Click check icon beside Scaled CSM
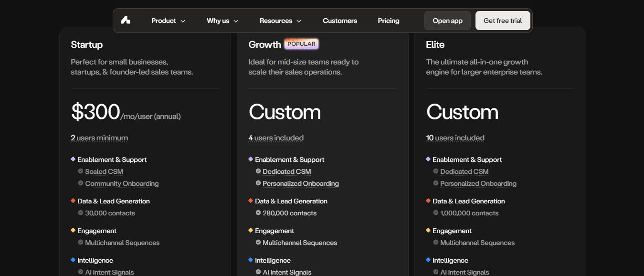This screenshot has width=644, height=276. point(81,171)
